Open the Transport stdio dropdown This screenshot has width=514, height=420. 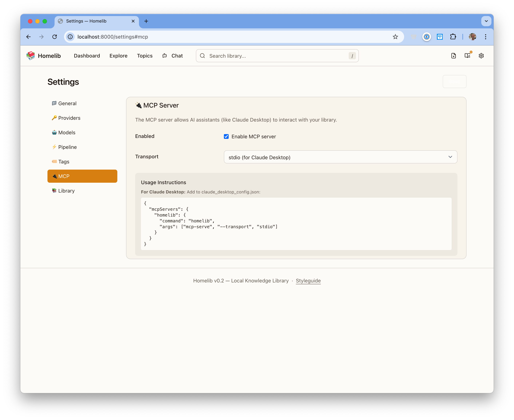point(340,157)
